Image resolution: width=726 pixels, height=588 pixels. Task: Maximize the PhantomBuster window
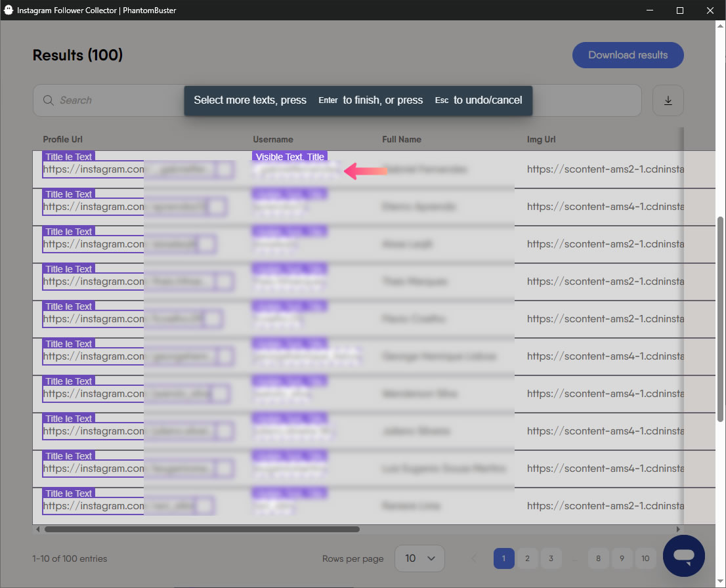[x=679, y=10]
